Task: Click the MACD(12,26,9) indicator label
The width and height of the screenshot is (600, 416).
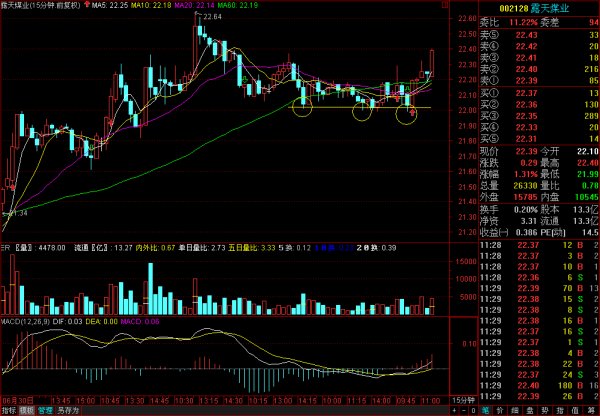Action: pyautogui.click(x=22, y=322)
